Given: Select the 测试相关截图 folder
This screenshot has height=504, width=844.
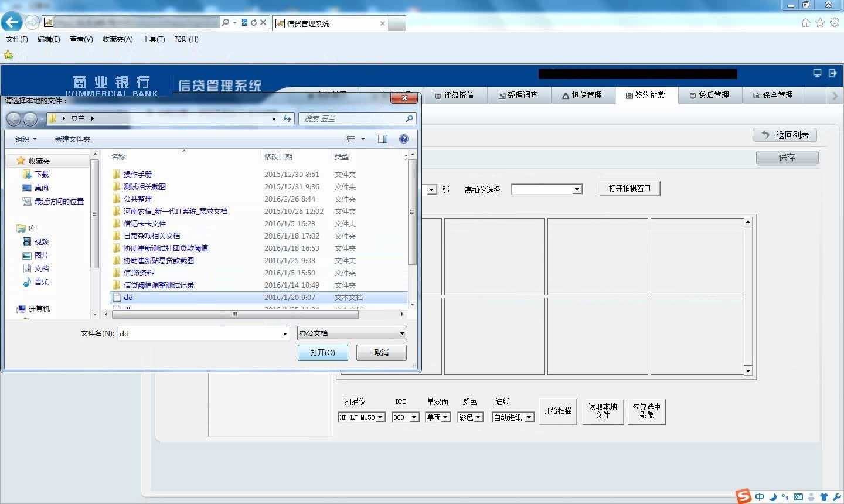Looking at the screenshot, I should click(x=145, y=187).
